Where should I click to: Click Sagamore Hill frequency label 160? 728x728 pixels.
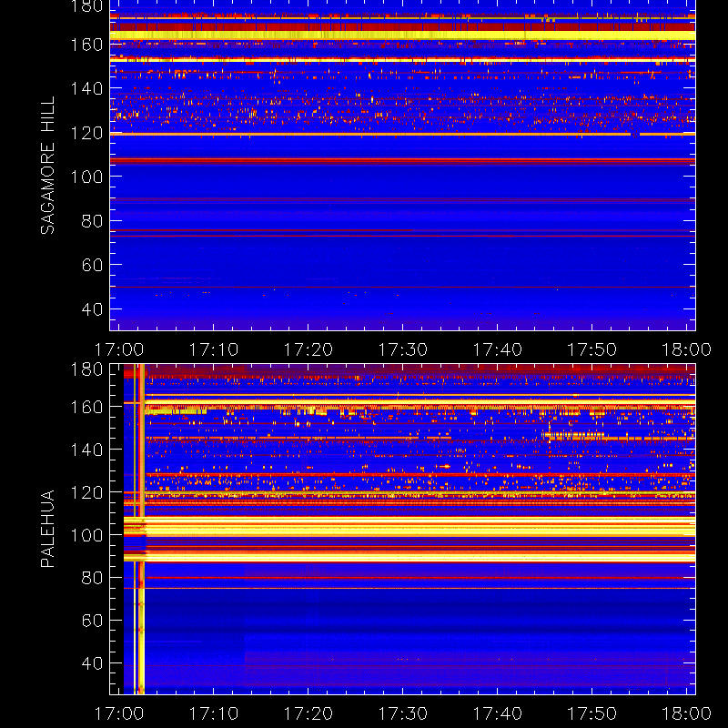pos(86,45)
